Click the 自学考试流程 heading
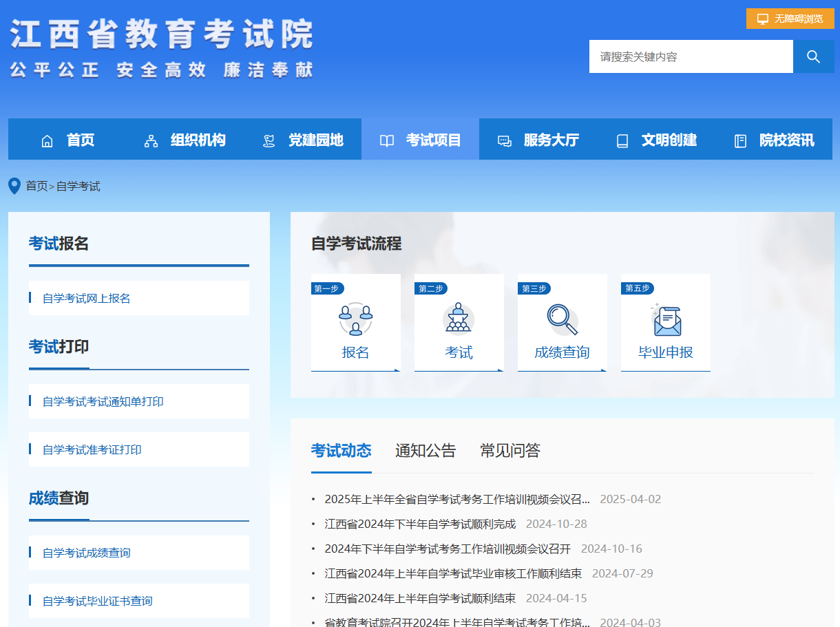 [x=356, y=244]
